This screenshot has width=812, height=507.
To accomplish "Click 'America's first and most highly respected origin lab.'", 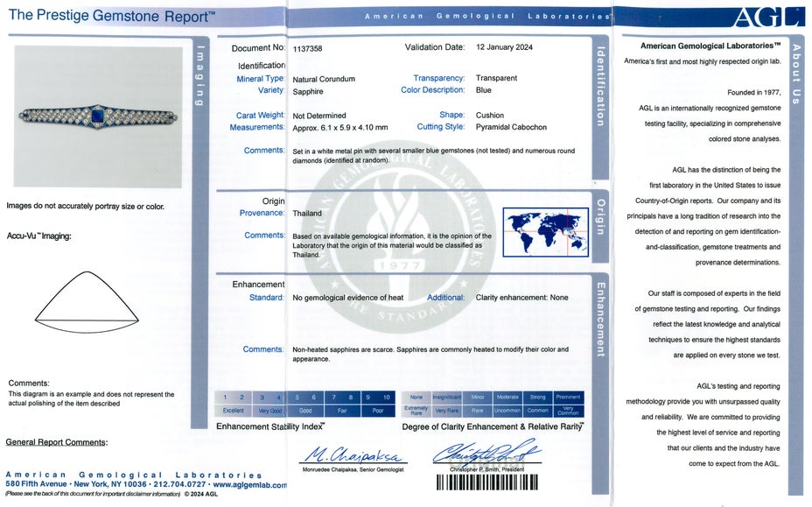I will (703, 61).
